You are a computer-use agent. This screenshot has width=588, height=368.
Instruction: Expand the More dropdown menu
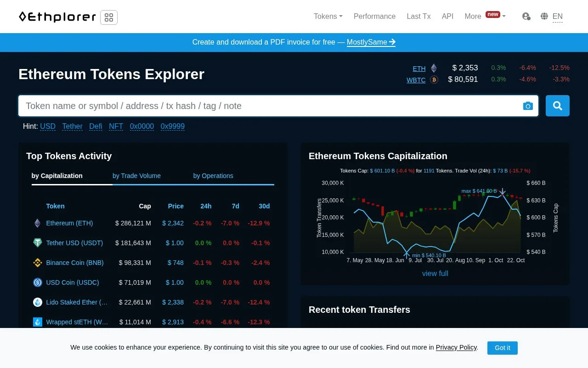[x=485, y=17]
